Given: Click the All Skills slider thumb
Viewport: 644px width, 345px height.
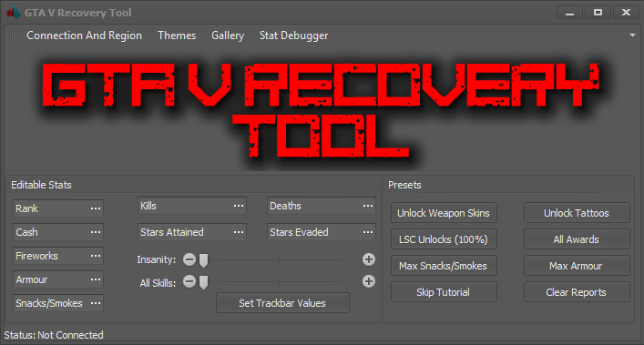Looking at the screenshot, I should tap(203, 282).
